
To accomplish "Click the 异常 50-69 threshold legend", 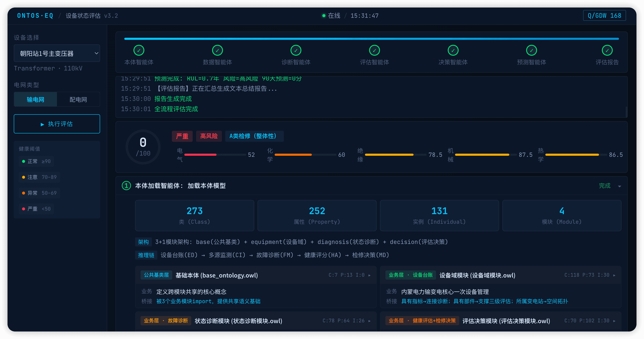I will 39,193.
